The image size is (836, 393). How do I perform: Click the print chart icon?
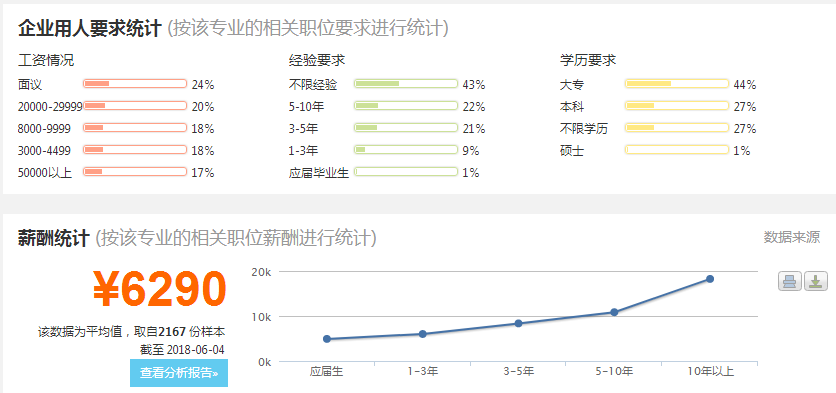click(x=790, y=281)
